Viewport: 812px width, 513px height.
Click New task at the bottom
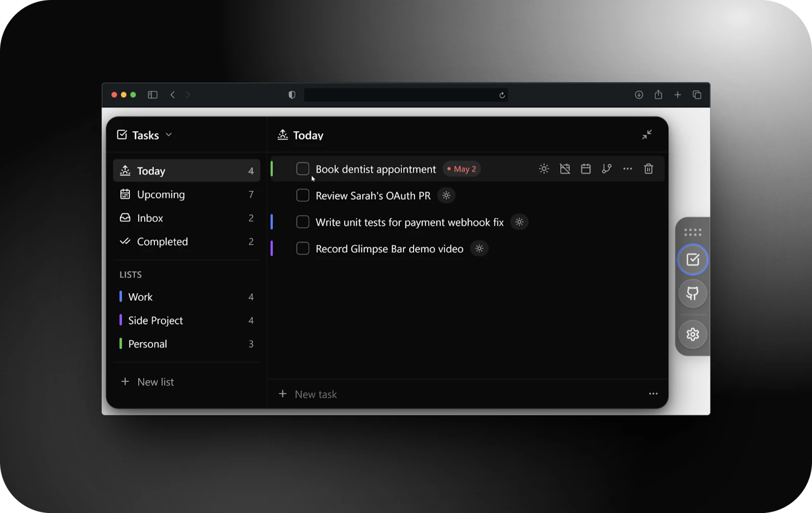click(308, 394)
